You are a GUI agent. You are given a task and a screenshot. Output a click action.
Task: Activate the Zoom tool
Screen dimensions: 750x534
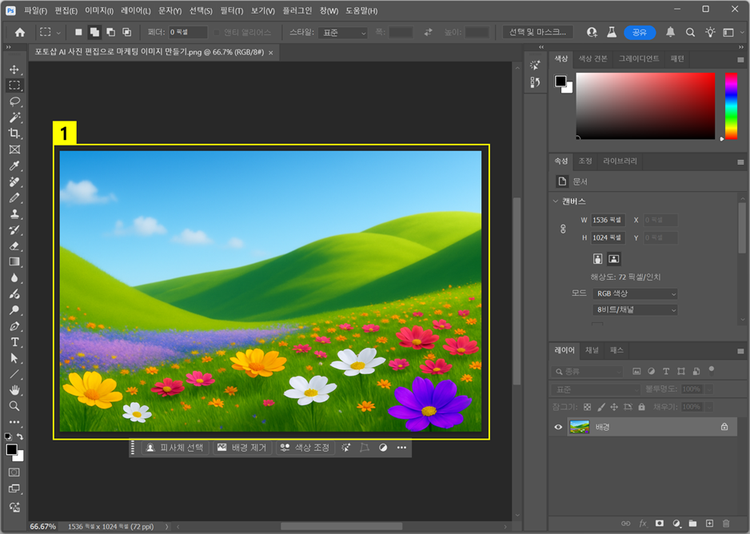pos(15,406)
